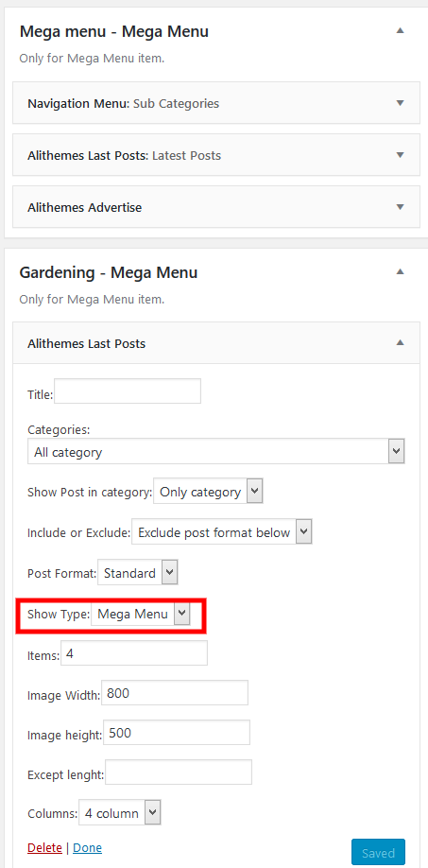The image size is (428, 868).
Task: Click the Items number field
Action: pos(134,653)
